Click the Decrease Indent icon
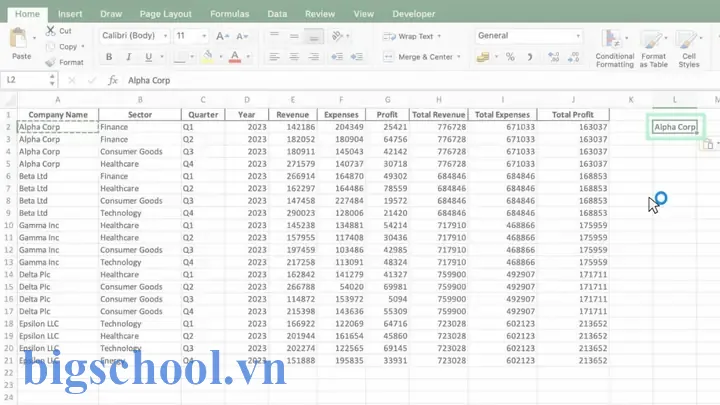The height and width of the screenshot is (405, 720). tap(337, 57)
